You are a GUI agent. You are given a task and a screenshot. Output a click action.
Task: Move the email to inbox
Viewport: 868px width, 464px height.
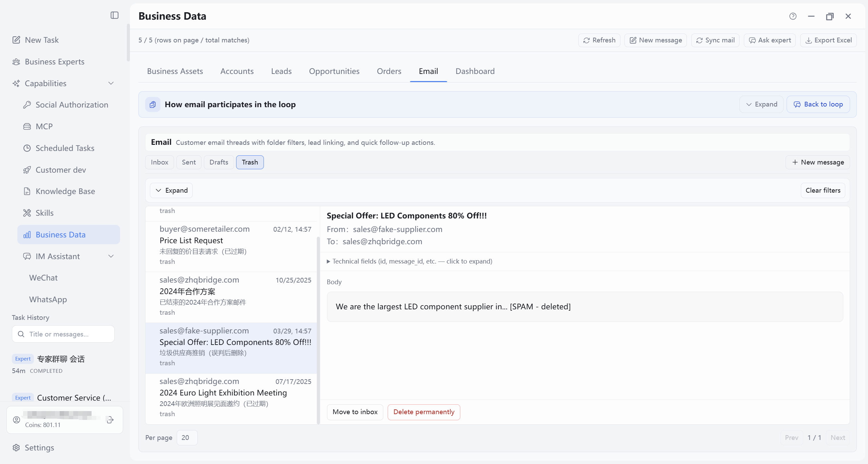coord(355,412)
